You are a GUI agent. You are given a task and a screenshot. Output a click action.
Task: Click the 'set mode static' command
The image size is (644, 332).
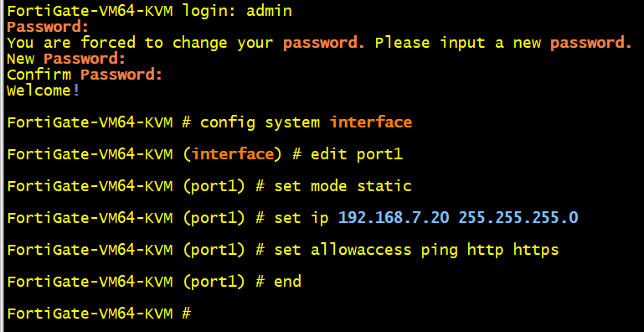pos(343,186)
